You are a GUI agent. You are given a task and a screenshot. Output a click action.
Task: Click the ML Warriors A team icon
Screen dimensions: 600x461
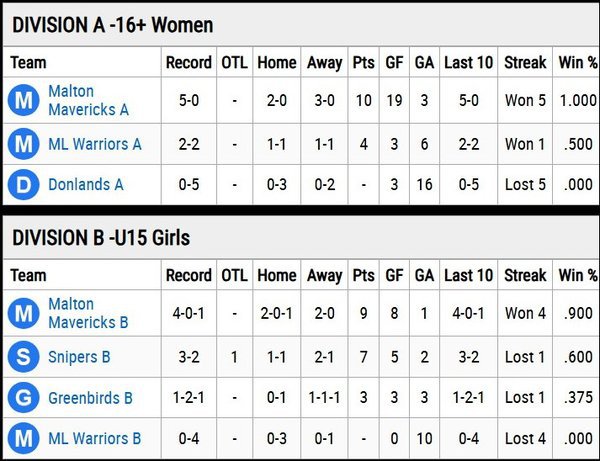[x=24, y=144]
